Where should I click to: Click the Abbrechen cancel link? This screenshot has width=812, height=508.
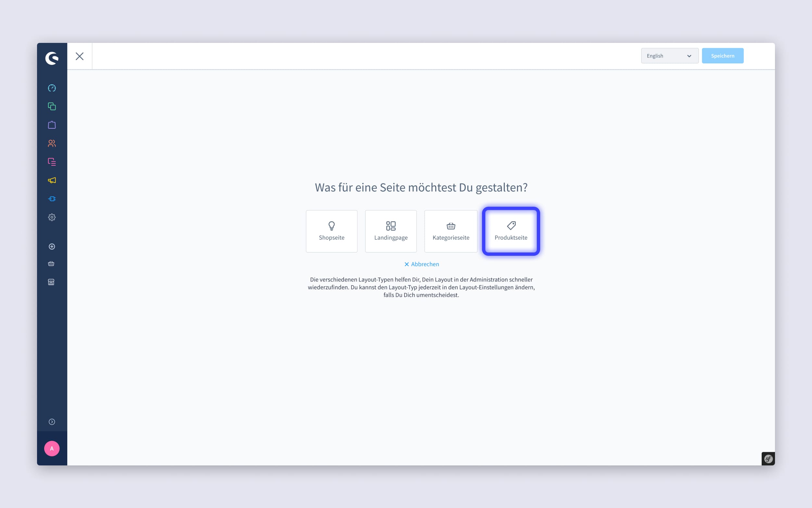point(421,264)
